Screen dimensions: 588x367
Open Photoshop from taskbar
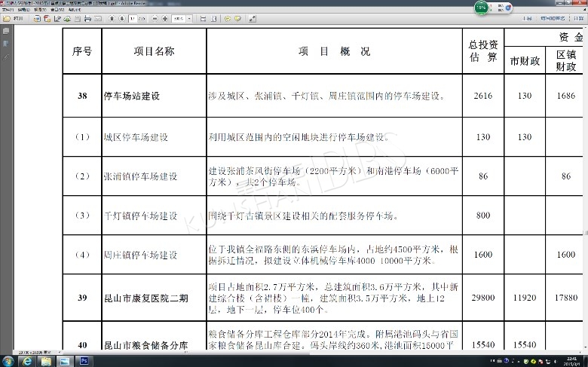[84, 361]
